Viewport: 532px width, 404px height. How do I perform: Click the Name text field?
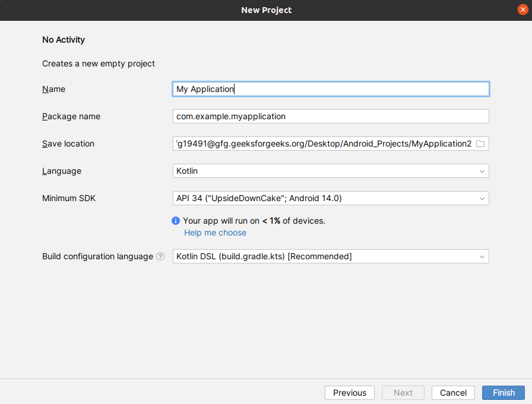tap(331, 89)
